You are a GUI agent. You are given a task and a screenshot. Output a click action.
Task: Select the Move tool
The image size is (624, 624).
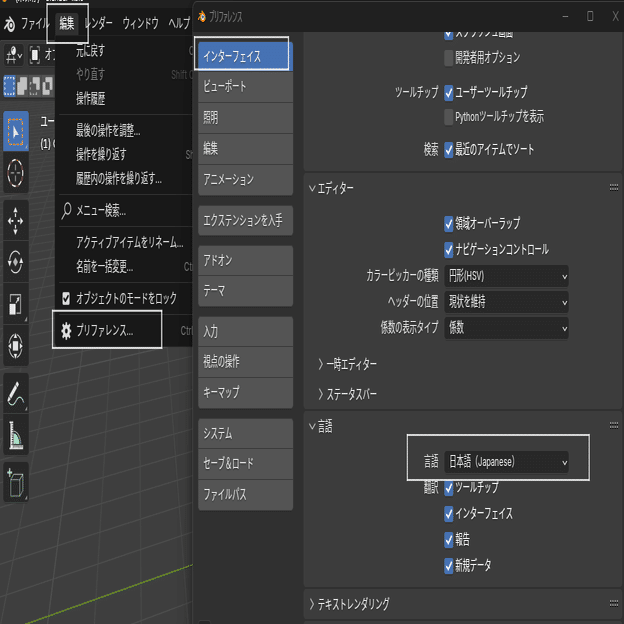pos(16,220)
